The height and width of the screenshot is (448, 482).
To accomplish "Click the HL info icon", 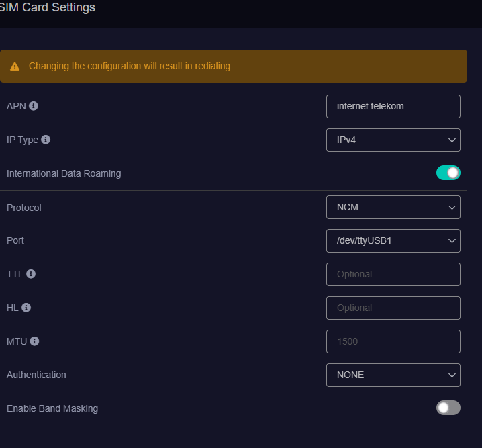I will (26, 308).
